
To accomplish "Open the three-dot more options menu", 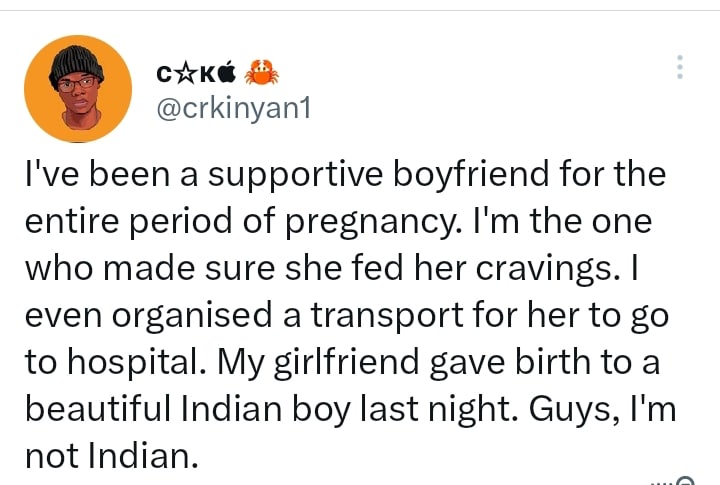I will [x=680, y=67].
